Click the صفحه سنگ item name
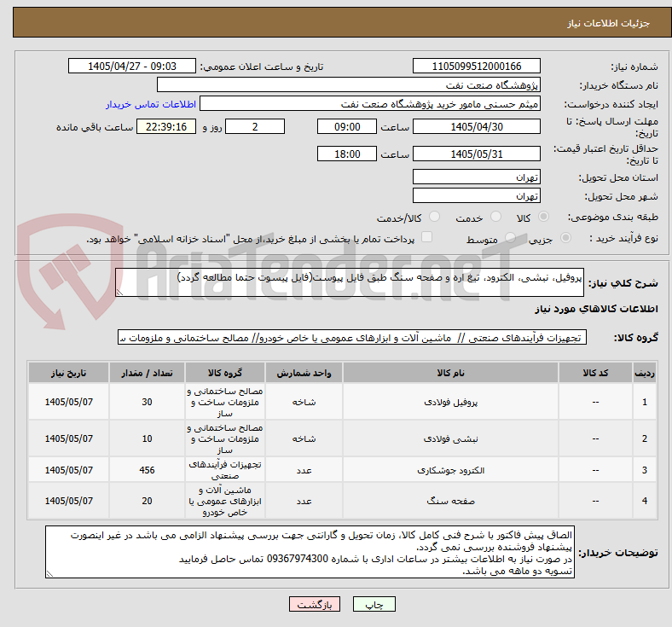This screenshot has width=672, height=627. click(x=450, y=501)
